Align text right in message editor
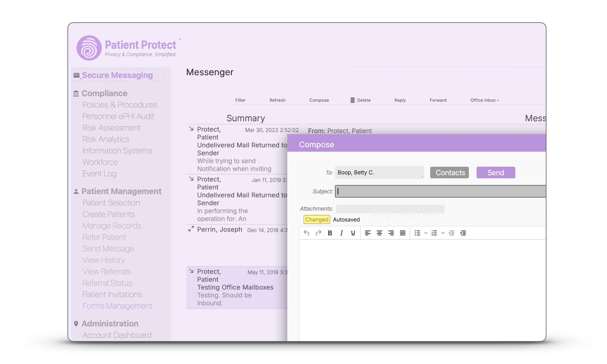Screen dimensions: 607x364 391,233
